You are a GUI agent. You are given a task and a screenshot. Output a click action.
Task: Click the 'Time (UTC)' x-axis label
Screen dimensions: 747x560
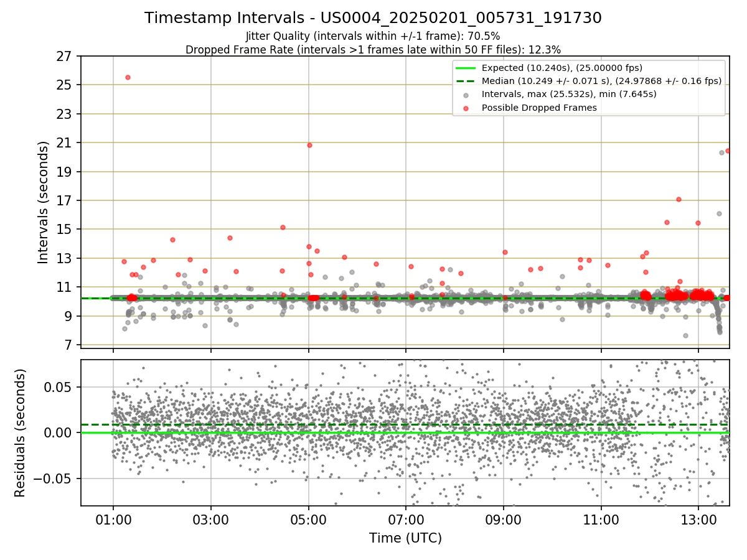click(405, 538)
